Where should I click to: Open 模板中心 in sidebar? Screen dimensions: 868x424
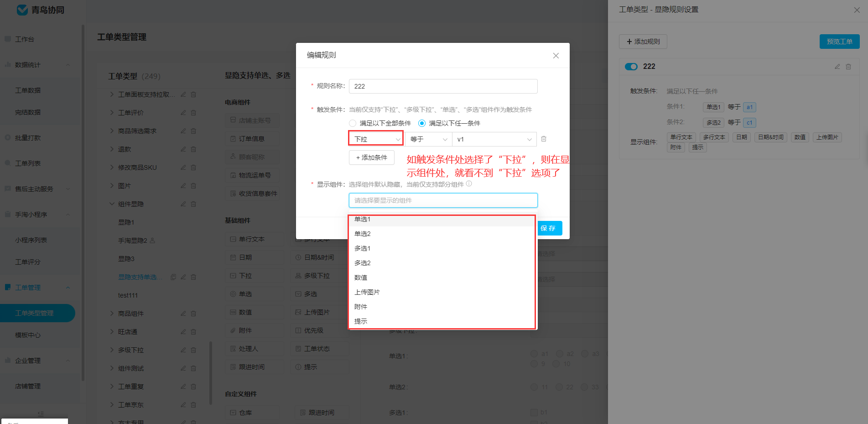(28, 335)
